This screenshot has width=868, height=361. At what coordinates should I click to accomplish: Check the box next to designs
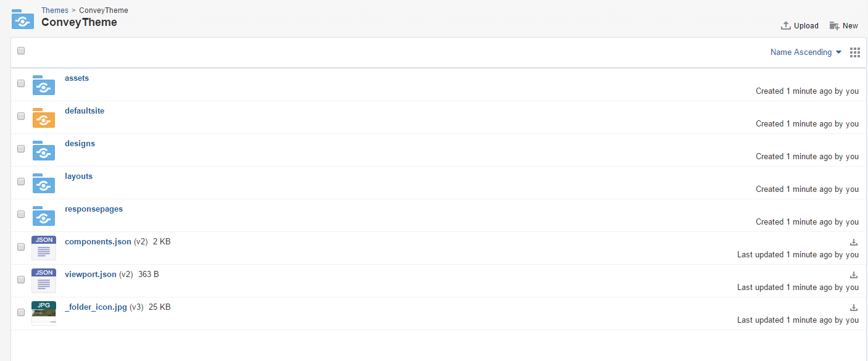point(21,149)
